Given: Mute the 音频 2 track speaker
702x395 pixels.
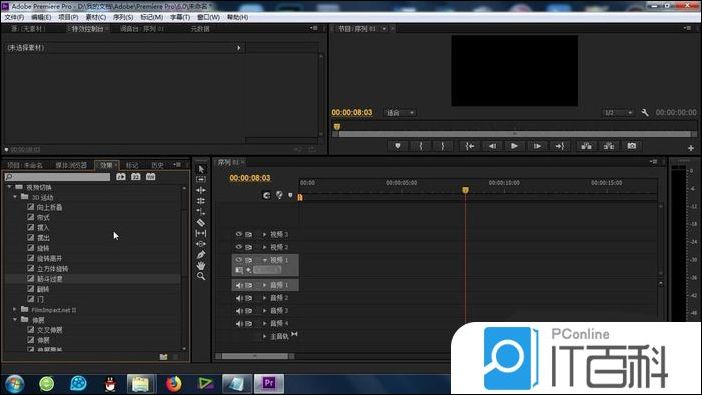Looking at the screenshot, I should (239, 298).
